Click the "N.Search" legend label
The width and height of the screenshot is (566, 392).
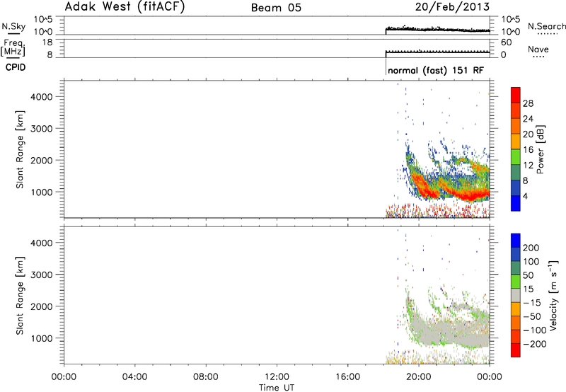546,26
